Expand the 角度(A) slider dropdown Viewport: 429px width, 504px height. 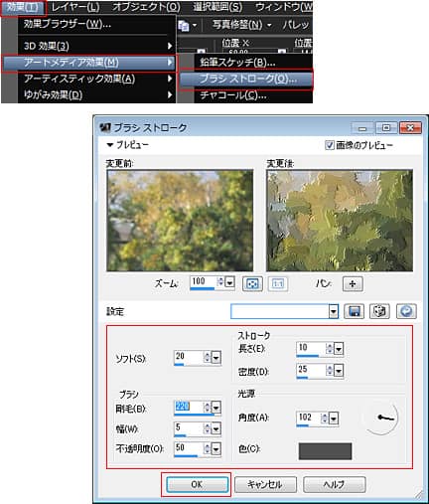click(x=334, y=419)
